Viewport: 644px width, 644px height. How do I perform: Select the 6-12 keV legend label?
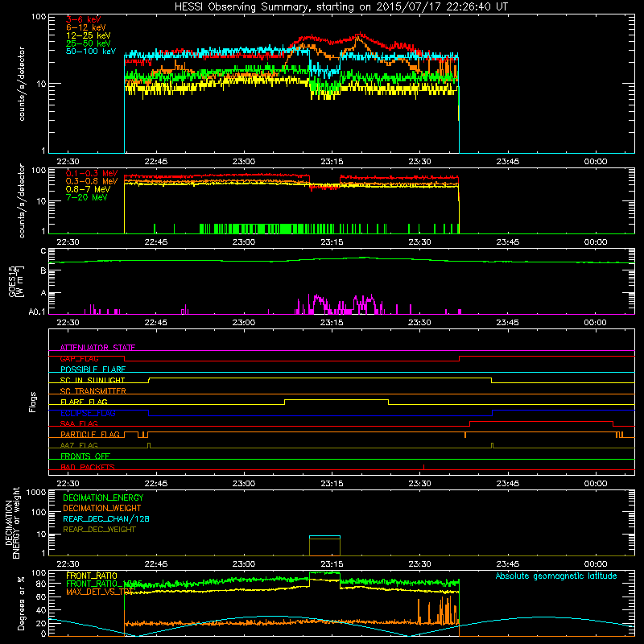click(86, 27)
